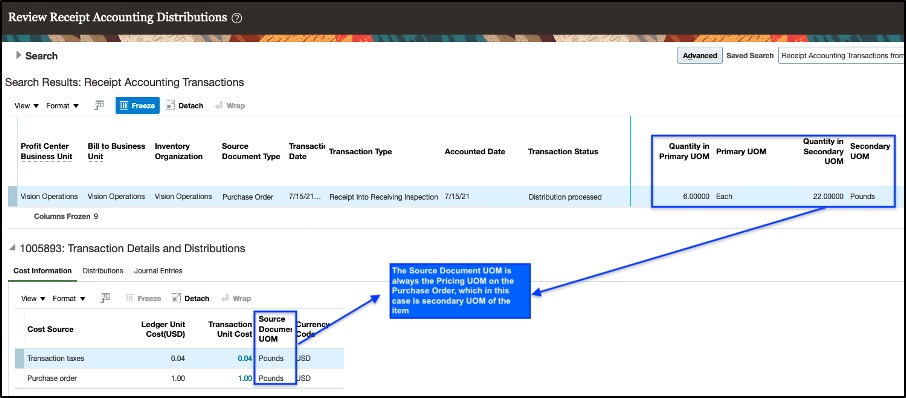
Task: Click the blue Freeze button
Action: tap(138, 106)
